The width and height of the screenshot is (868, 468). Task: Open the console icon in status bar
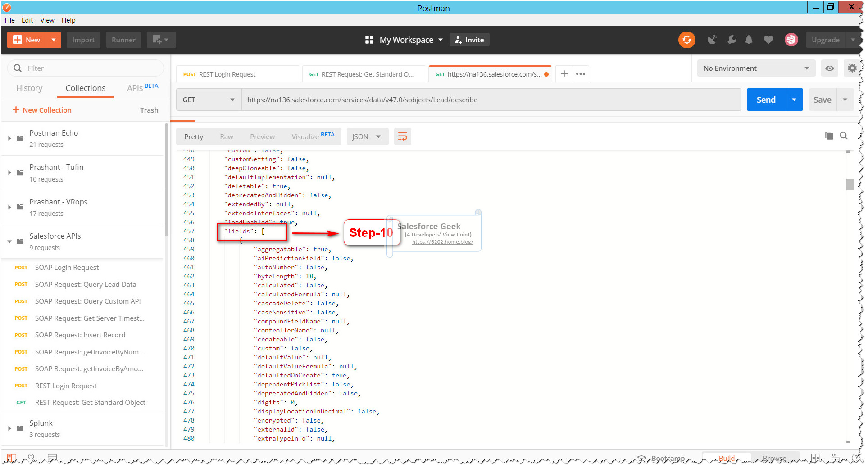(x=52, y=458)
